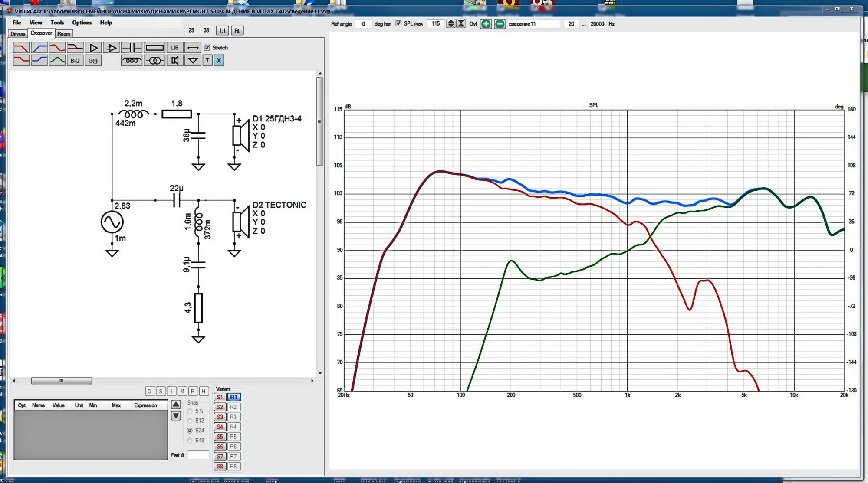This screenshot has height=483, width=868.
Task: Select the capacitor component tool
Action: [x=132, y=48]
